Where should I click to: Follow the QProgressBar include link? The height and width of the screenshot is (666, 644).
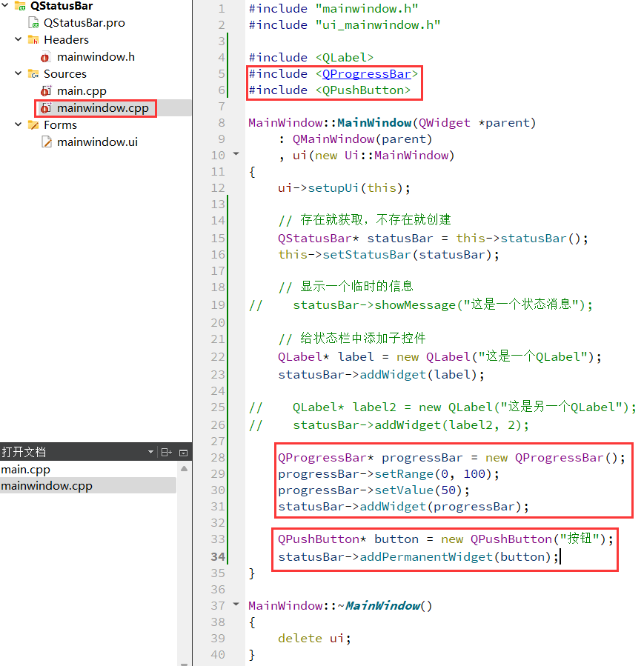(367, 74)
